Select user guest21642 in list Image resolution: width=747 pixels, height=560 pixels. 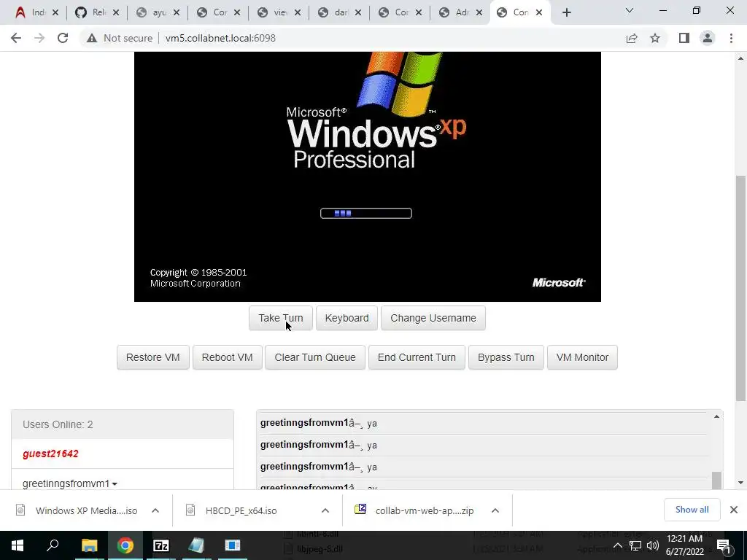(50, 454)
